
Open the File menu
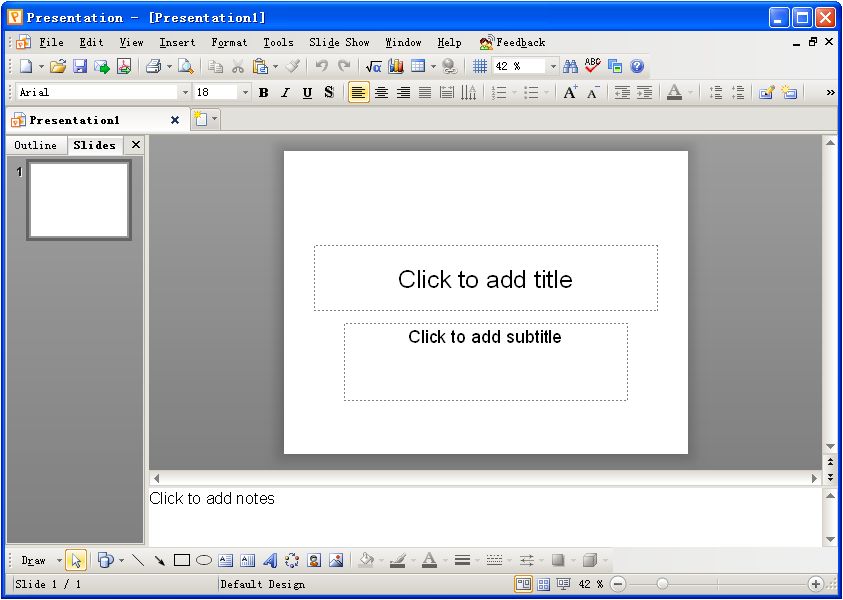(x=51, y=42)
